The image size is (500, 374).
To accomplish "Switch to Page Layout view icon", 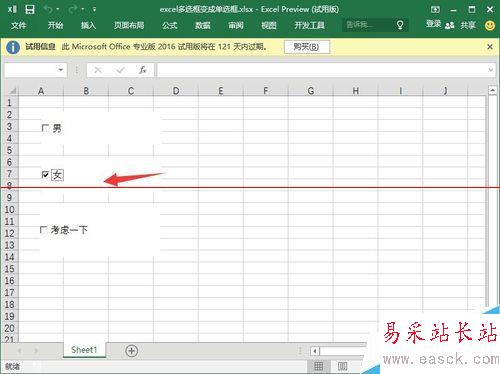I will pos(342,366).
